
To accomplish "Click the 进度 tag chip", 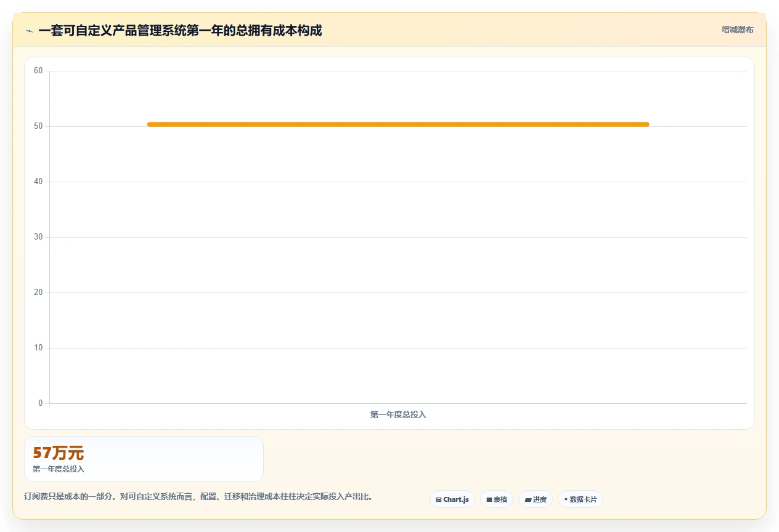I will click(x=535, y=499).
